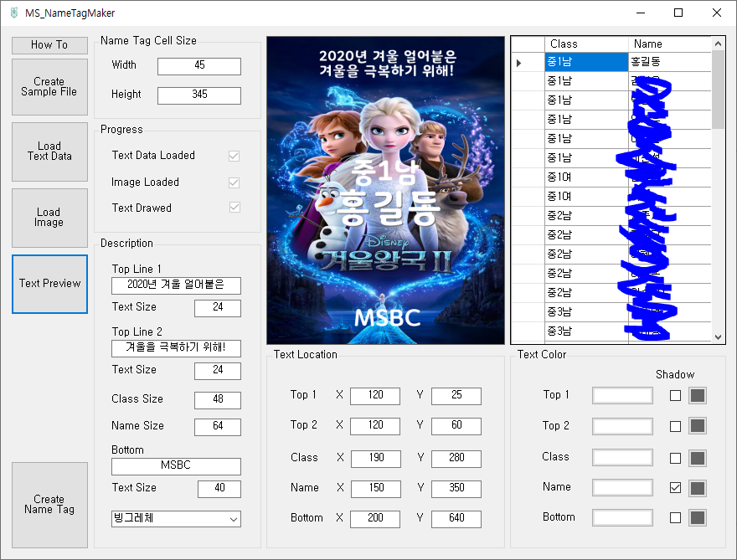
Task: Click the first 중2남 class cell
Action: coord(586,216)
